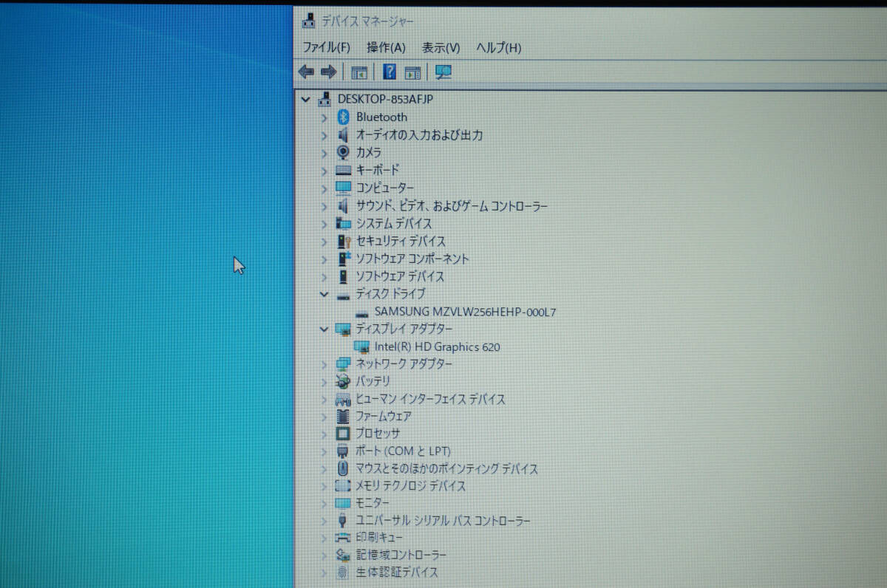Select the ポート (COM と LPT) icon
887x588 pixels.
coord(342,451)
